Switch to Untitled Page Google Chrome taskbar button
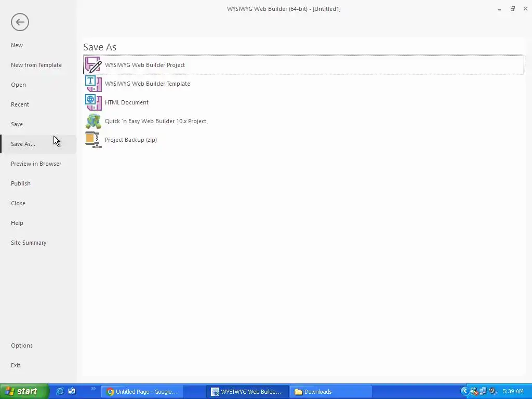 142,392
